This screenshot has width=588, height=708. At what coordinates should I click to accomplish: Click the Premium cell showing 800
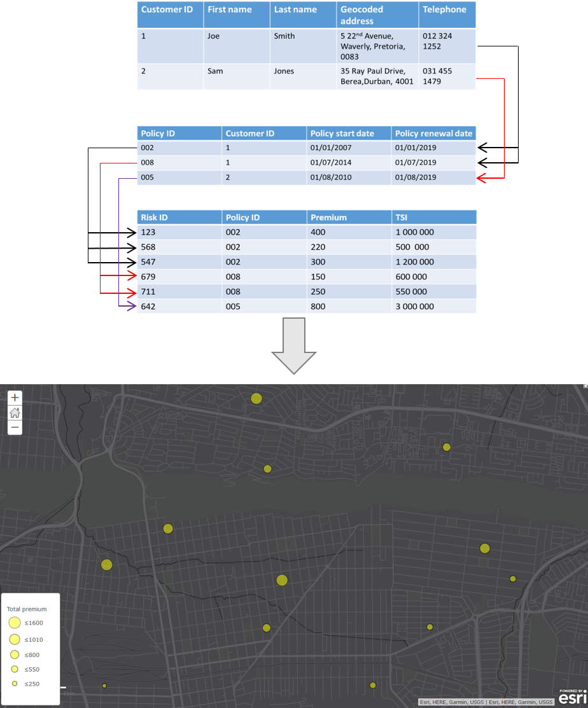click(318, 307)
